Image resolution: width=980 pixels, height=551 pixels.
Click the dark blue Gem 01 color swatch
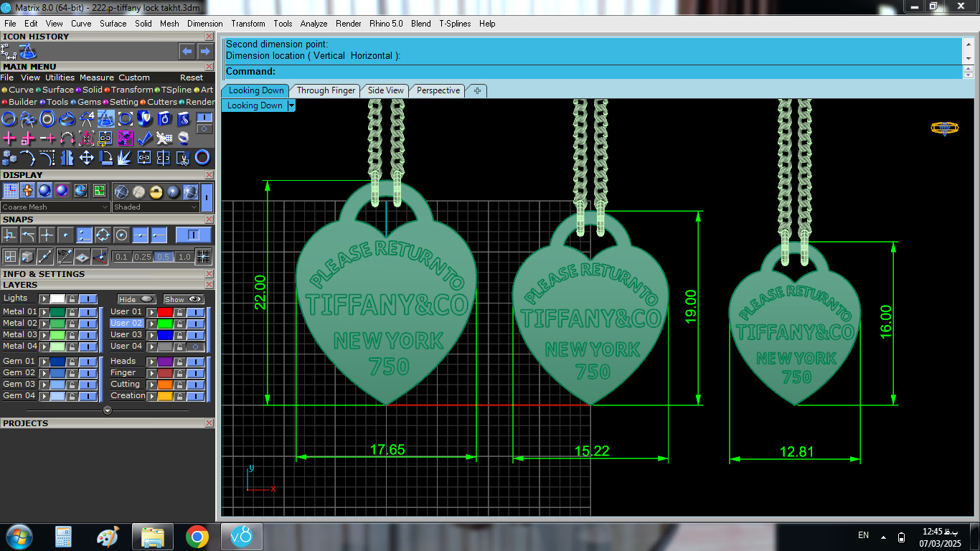tap(57, 362)
